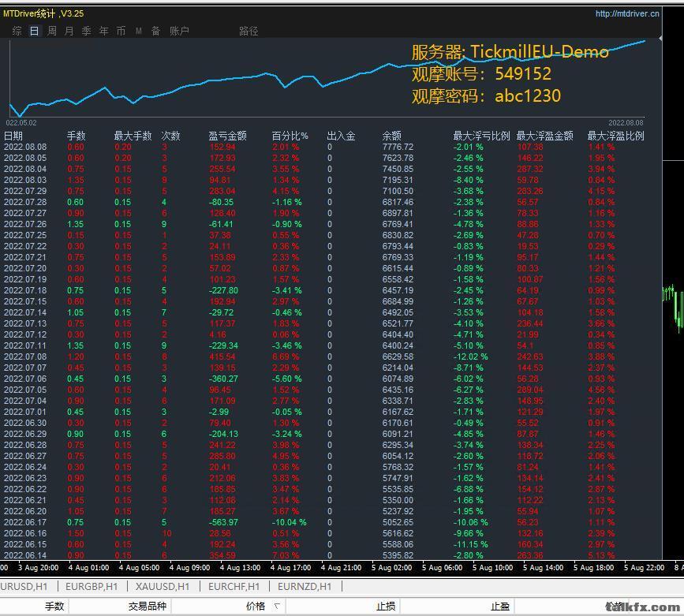
Task: Switch to the EURNZD,H1 chart tab
Action: (305, 586)
